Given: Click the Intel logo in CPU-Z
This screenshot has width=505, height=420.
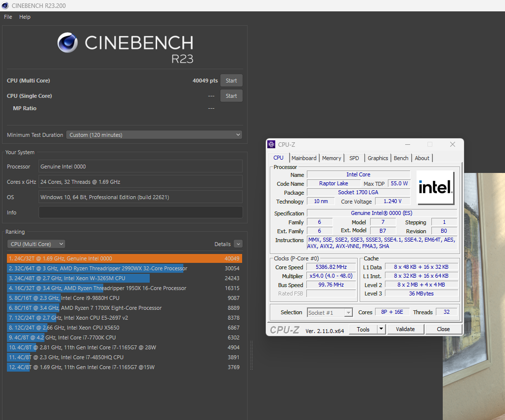Looking at the screenshot, I should (435, 187).
